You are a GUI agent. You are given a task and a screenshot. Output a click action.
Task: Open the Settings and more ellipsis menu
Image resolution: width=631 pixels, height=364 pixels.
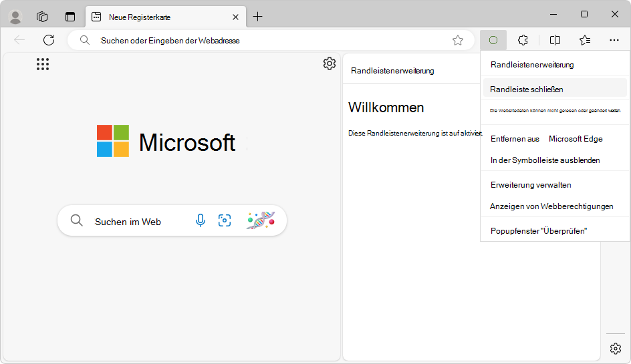click(x=614, y=40)
